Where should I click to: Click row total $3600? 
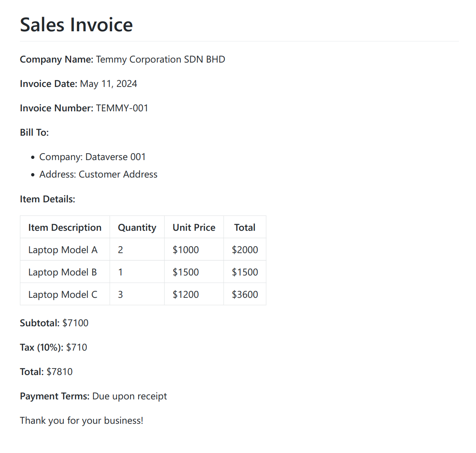[245, 294]
